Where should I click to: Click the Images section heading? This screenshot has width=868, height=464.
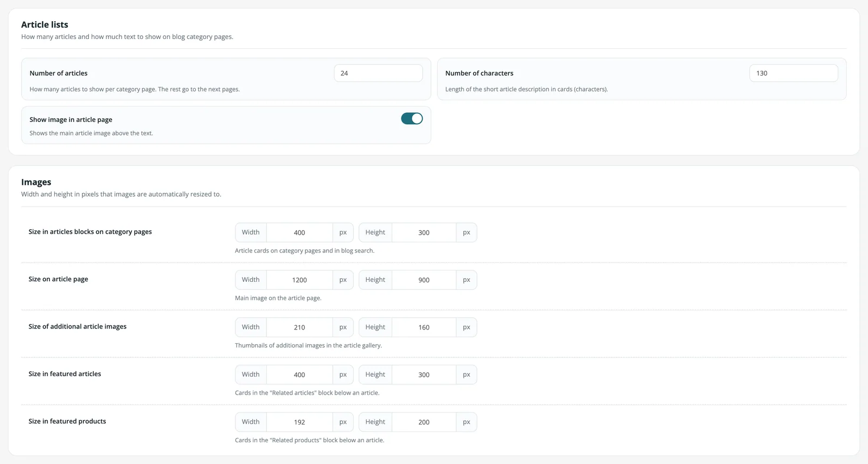36,182
